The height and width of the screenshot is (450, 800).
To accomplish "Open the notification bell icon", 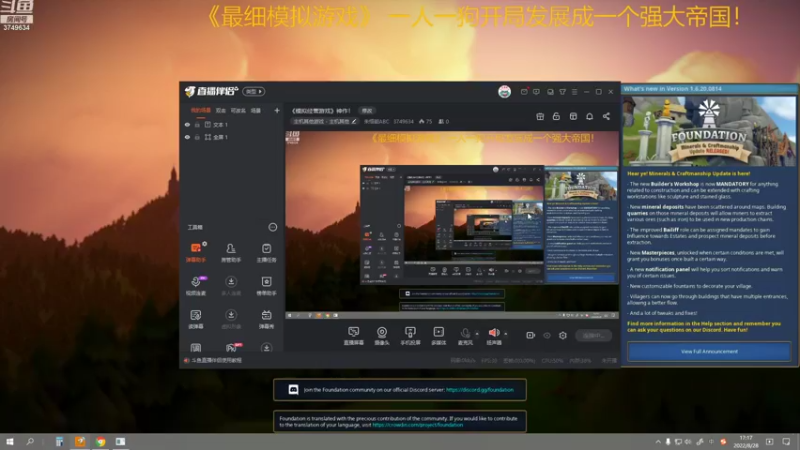I will (x=590, y=116).
